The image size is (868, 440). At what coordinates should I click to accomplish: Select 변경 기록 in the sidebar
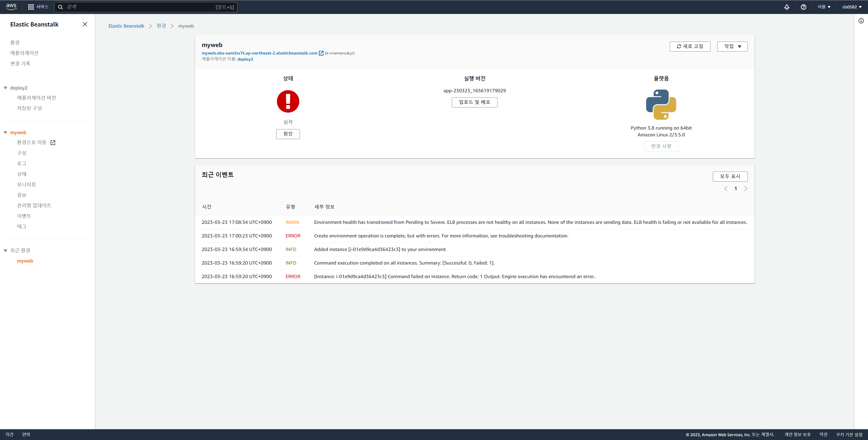(20, 63)
